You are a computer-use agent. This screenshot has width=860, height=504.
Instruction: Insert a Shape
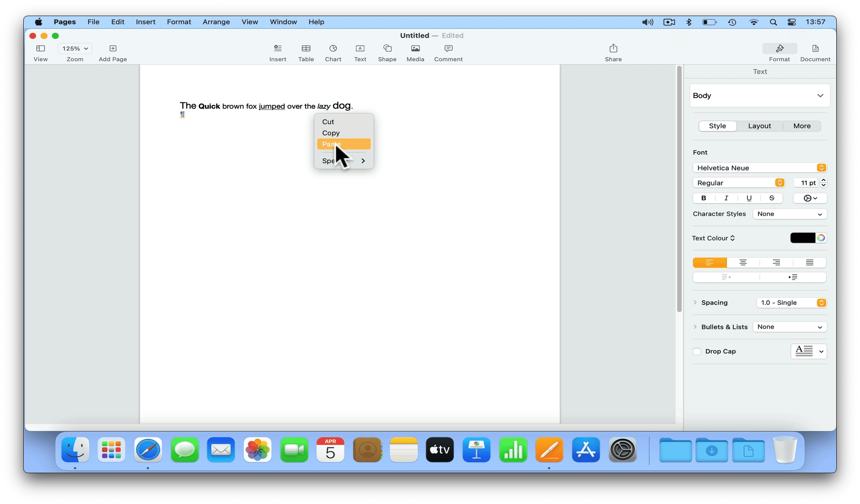point(387,52)
